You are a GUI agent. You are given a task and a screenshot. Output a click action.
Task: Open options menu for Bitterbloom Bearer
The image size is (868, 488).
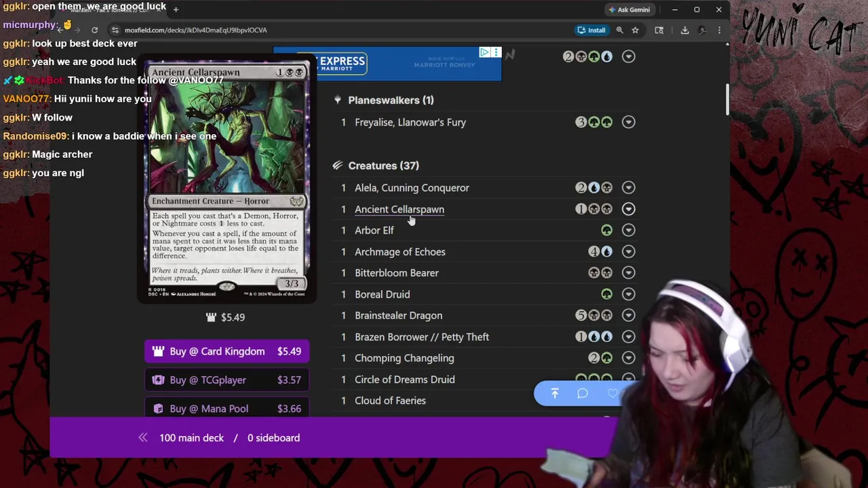pos(629,272)
